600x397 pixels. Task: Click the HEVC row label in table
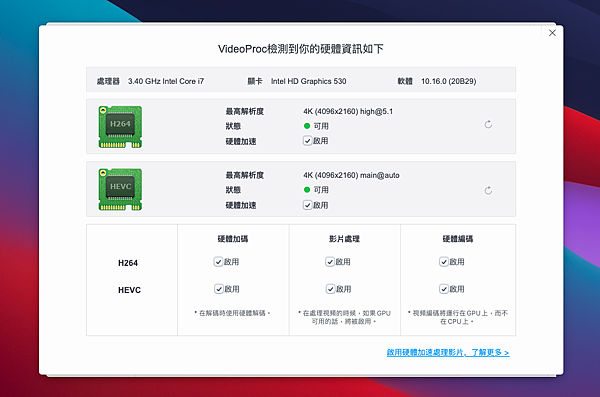[x=129, y=290]
